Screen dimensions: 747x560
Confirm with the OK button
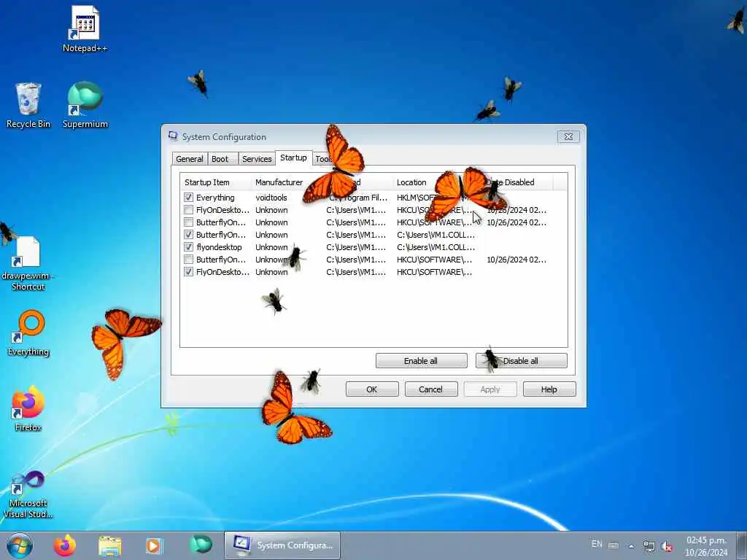coord(372,389)
